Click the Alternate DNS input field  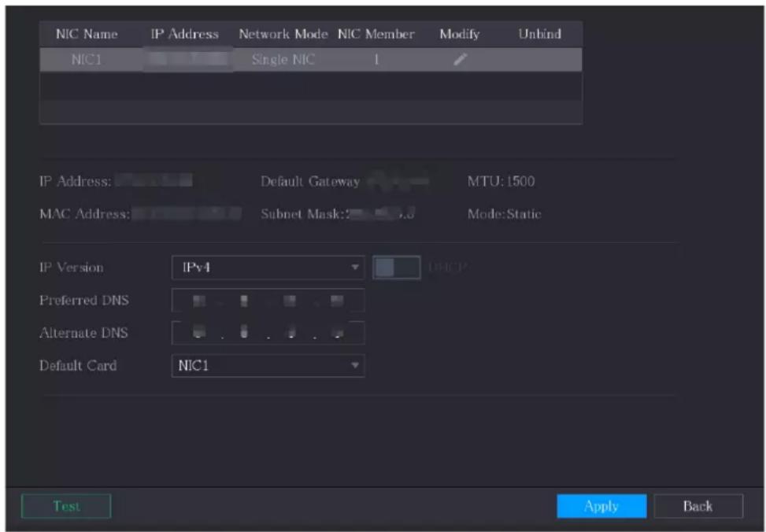click(x=268, y=333)
